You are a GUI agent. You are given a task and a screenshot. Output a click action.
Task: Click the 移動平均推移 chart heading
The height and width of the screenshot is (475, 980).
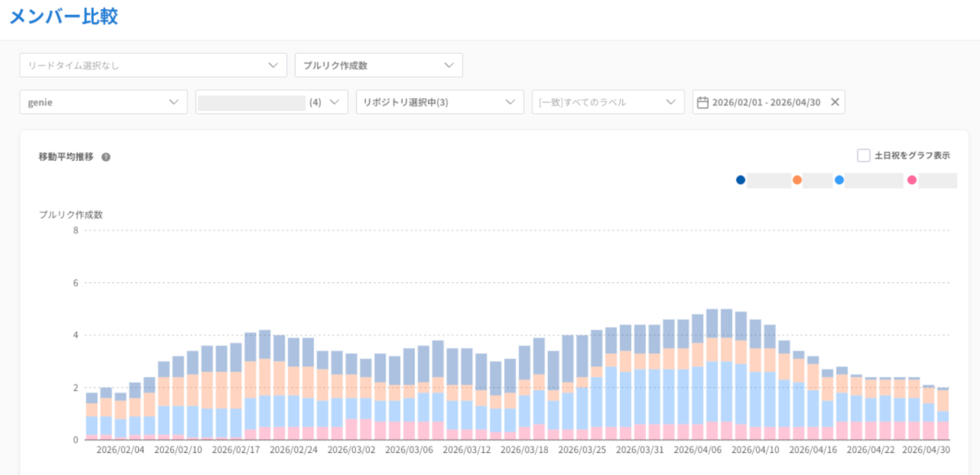click(66, 156)
